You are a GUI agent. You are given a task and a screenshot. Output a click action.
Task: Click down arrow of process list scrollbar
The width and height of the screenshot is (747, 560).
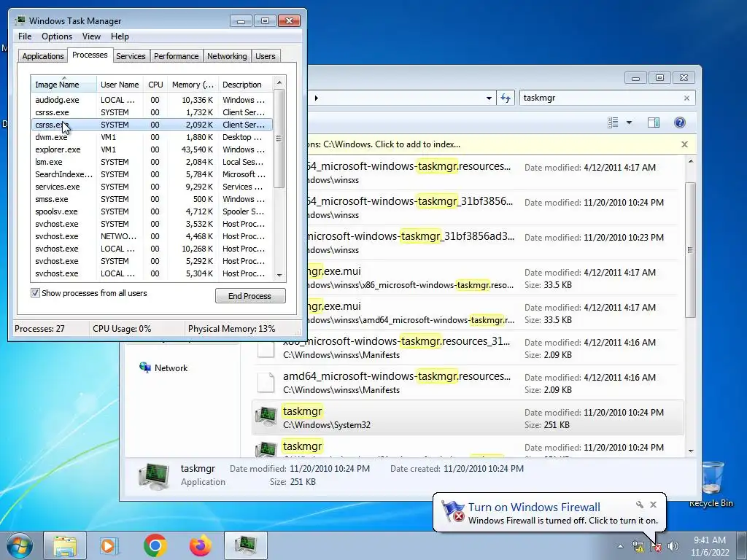pyautogui.click(x=279, y=275)
